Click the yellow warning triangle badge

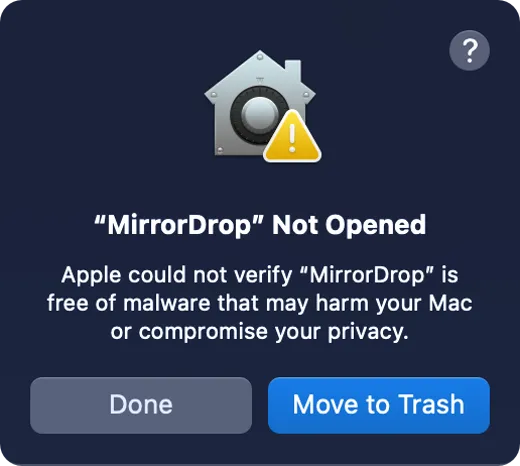(292, 136)
